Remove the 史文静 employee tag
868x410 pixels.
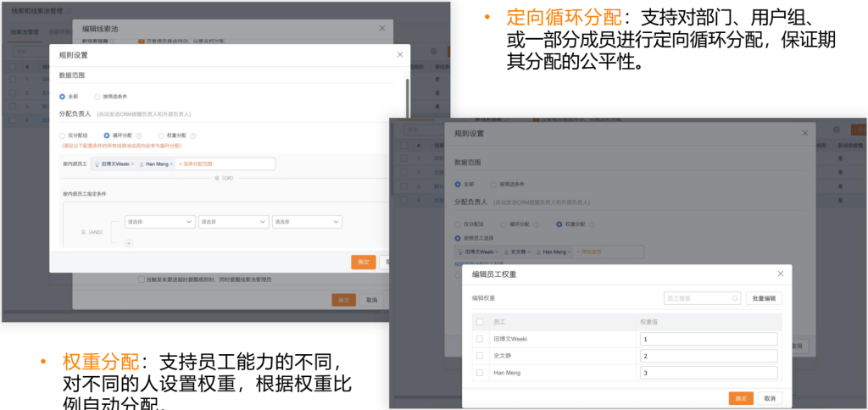[x=531, y=252]
